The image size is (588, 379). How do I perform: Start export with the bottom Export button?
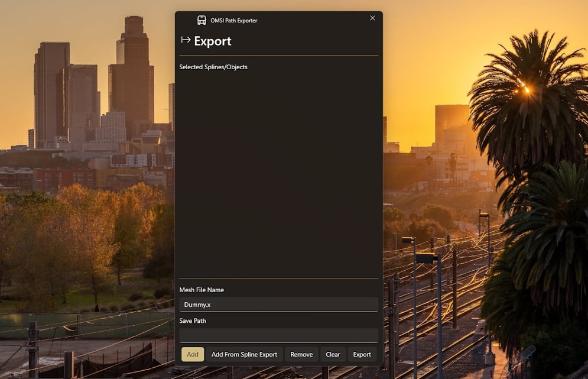362,354
